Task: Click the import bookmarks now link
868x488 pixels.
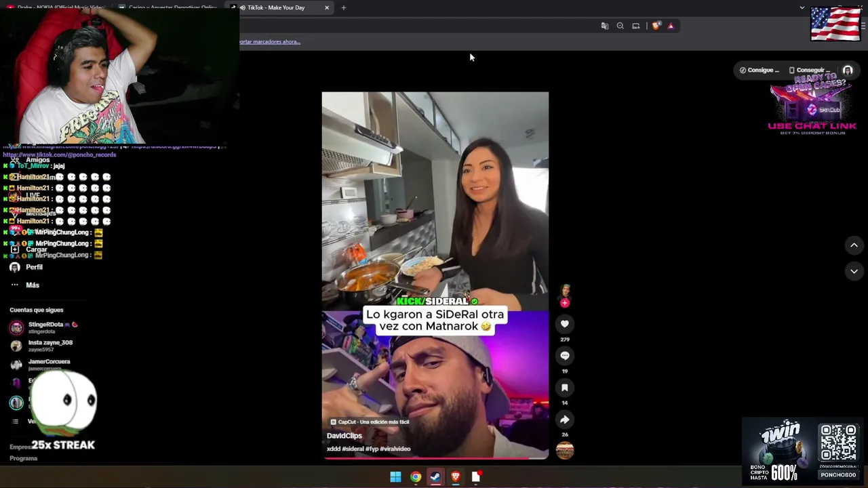Action: point(270,41)
